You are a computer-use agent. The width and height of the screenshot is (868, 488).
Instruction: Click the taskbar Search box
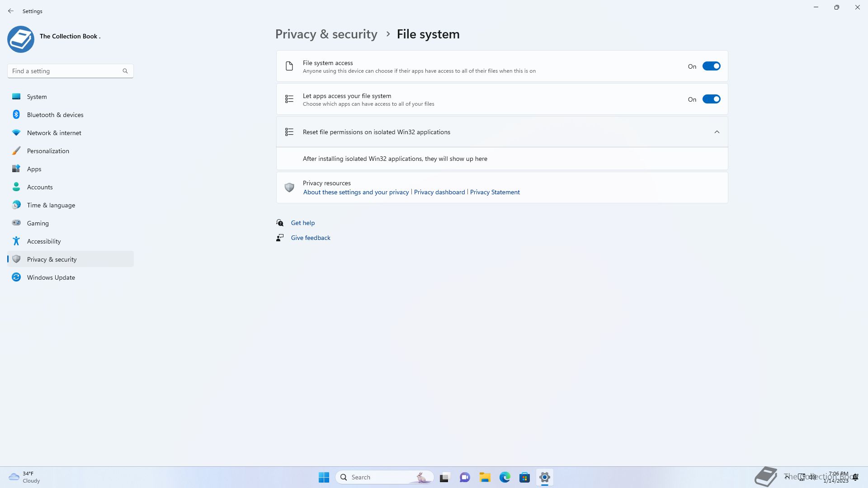point(385,477)
